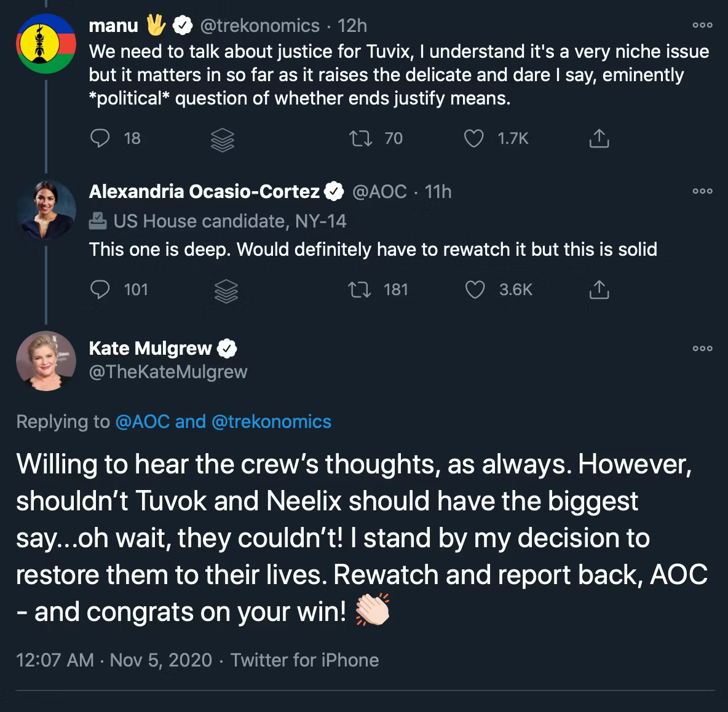Open more options menu on AOC's tweet
The image size is (728, 712).
tap(702, 191)
